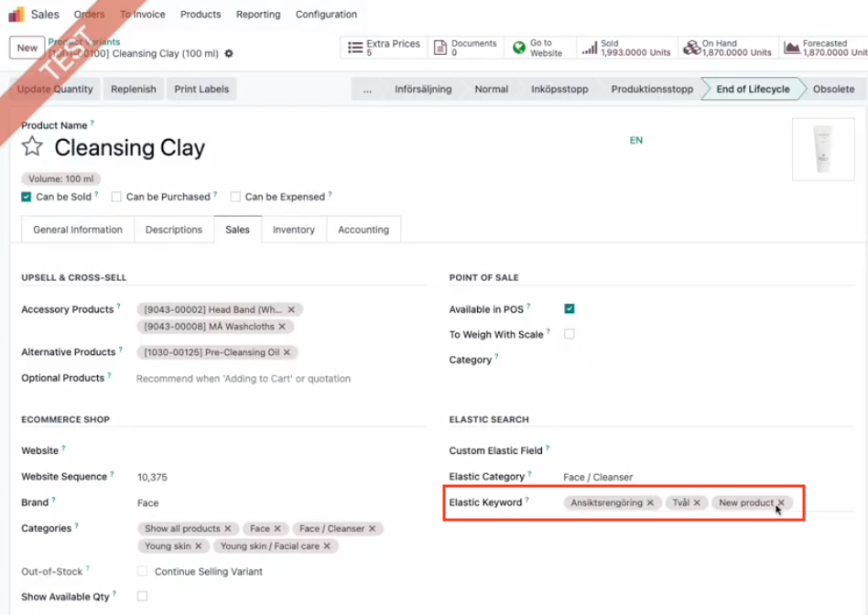Click the Update Quantity button
The height and width of the screenshot is (615, 868).
click(x=55, y=89)
